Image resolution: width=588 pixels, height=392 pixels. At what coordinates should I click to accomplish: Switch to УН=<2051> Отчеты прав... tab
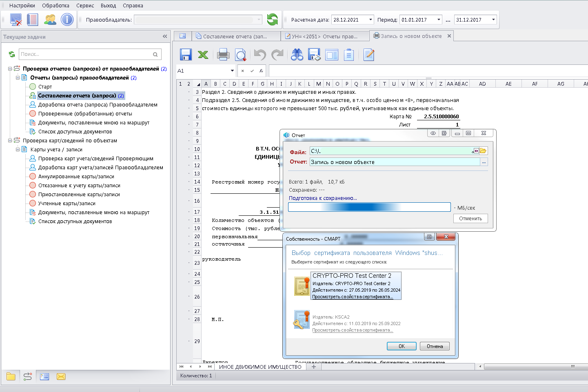click(324, 36)
